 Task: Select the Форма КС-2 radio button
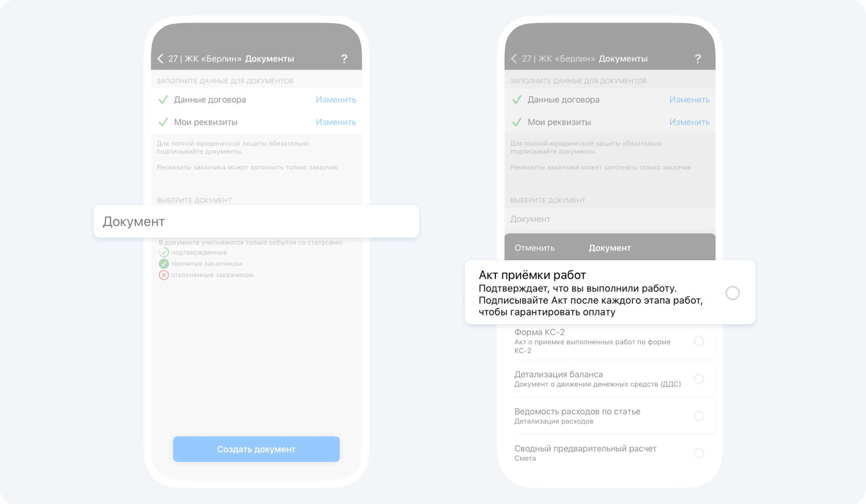pos(699,341)
